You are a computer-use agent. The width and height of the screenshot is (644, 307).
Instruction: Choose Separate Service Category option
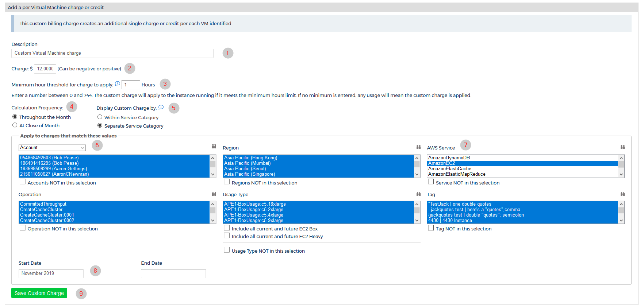(x=100, y=125)
